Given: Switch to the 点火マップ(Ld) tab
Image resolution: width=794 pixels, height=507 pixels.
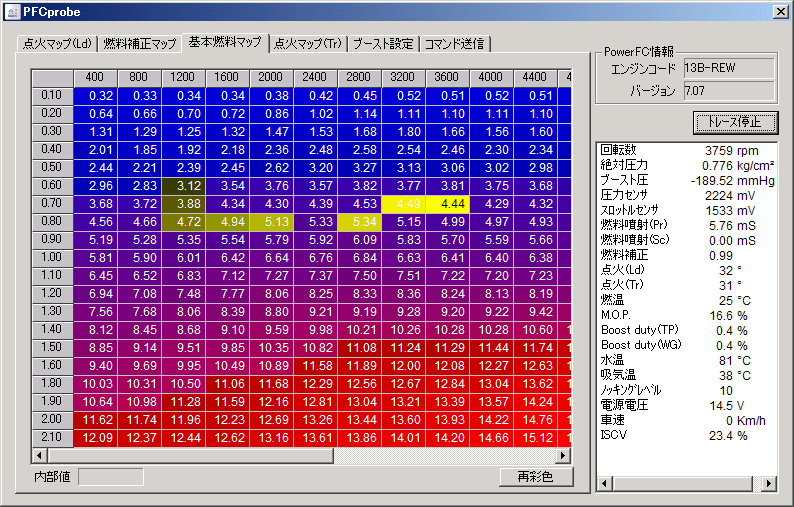Looking at the screenshot, I should (x=57, y=44).
